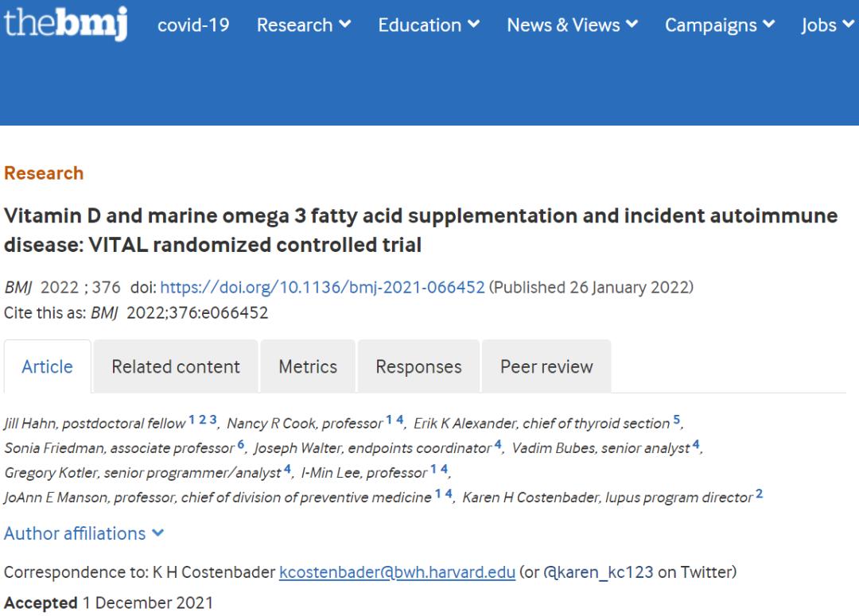The height and width of the screenshot is (616, 859).
Task: Click affiliation superscript 6 after Sonia Friedman
Action: point(241,444)
